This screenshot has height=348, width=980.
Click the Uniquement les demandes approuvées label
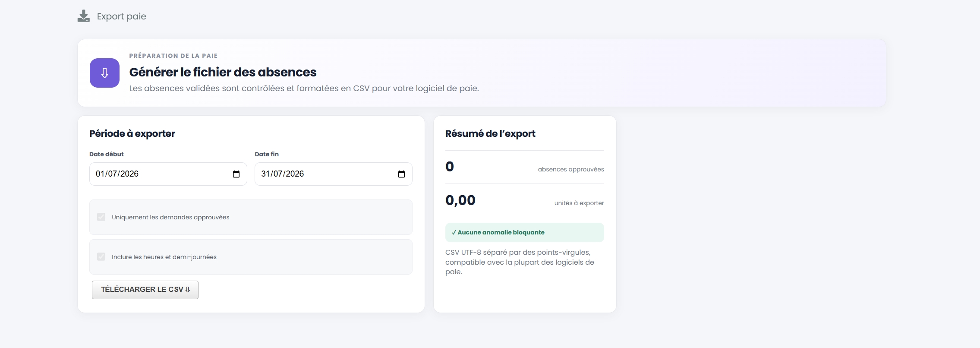point(170,217)
